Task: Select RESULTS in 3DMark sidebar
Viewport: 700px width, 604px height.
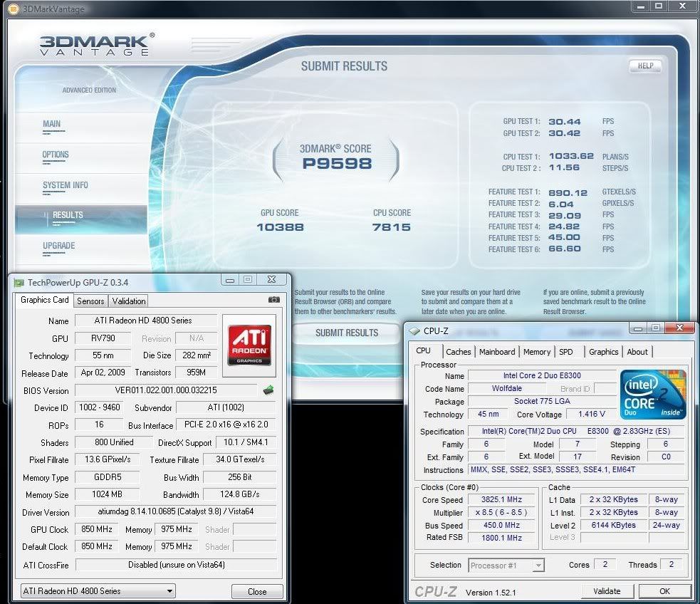Action: click(x=81, y=219)
